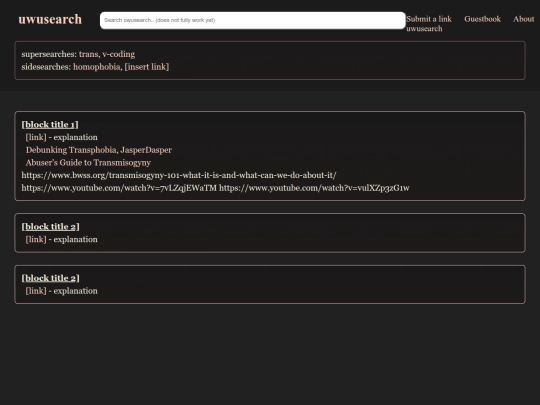
Task: Click the YouTube URL ending 7vLZqjEWaTM
Action: click(x=119, y=188)
